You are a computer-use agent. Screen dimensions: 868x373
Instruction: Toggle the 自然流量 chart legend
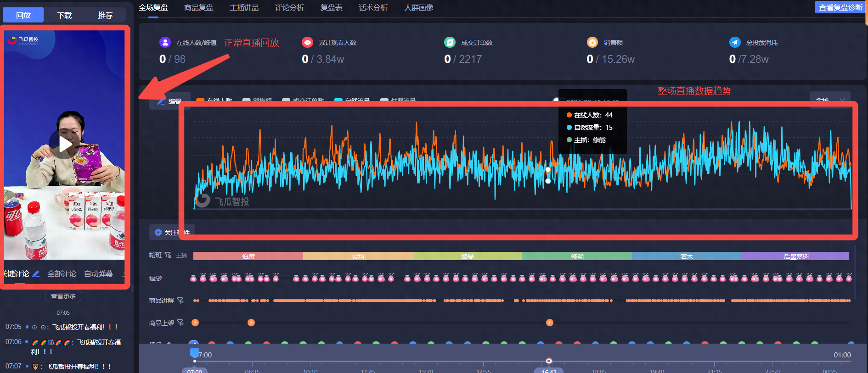tap(352, 100)
